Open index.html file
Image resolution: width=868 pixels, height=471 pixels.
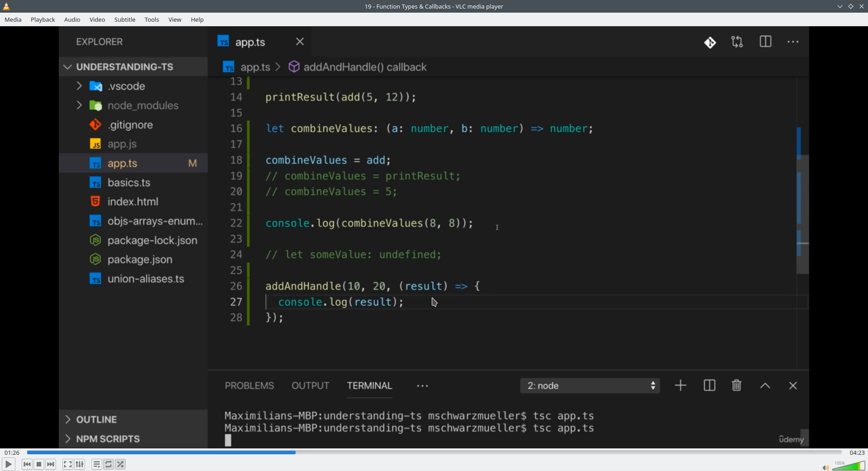pyautogui.click(x=133, y=202)
